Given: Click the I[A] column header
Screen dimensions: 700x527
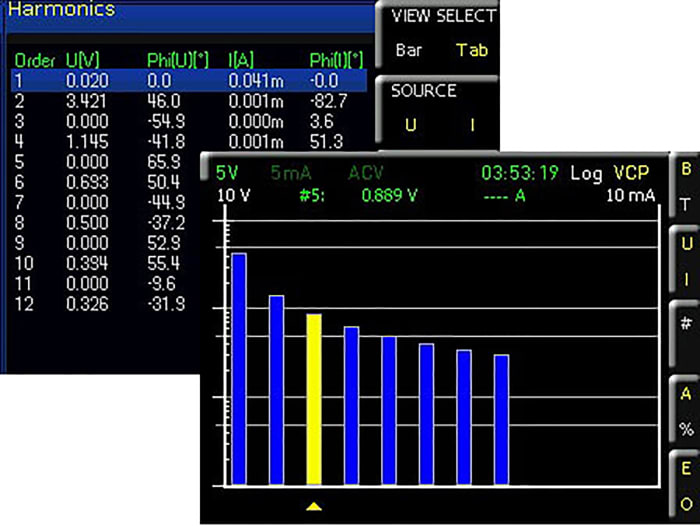Looking at the screenshot, I should pos(241,60).
